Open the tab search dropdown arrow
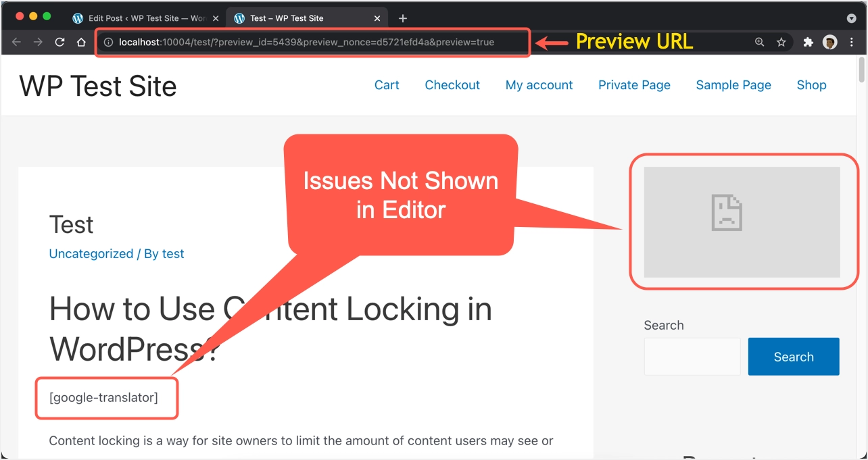The width and height of the screenshot is (868, 460). tap(851, 18)
